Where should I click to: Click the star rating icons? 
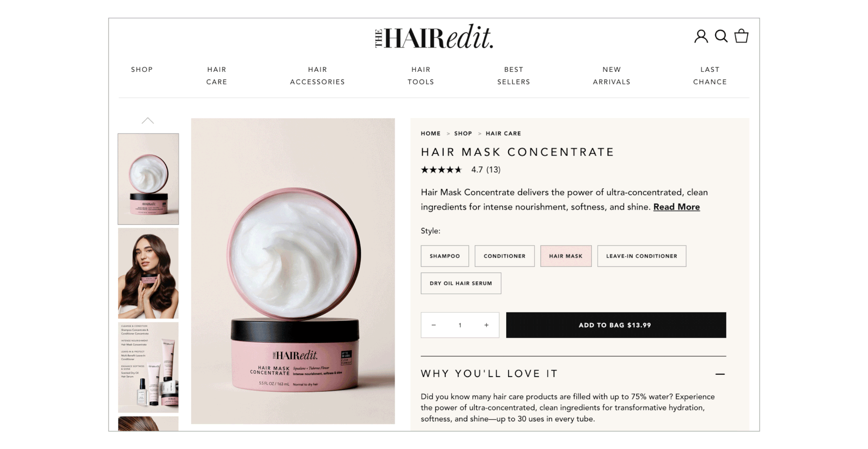tap(441, 170)
